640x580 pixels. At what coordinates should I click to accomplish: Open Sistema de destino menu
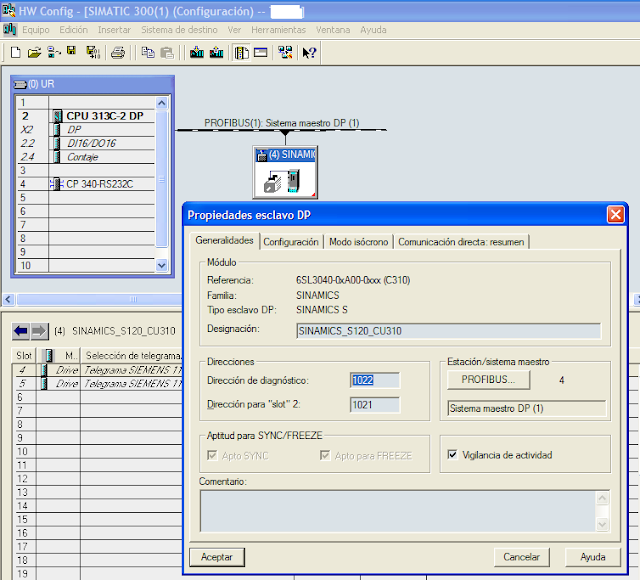179,30
